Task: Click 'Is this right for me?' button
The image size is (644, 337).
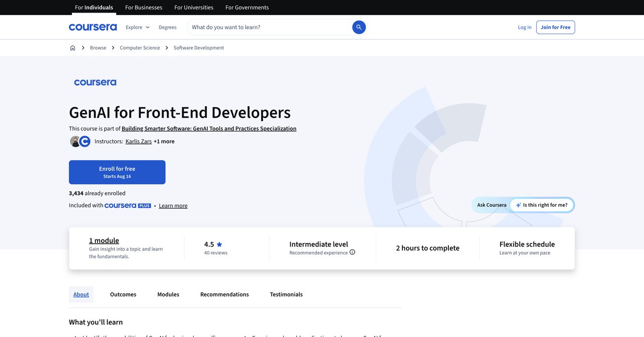Action: [x=541, y=205]
